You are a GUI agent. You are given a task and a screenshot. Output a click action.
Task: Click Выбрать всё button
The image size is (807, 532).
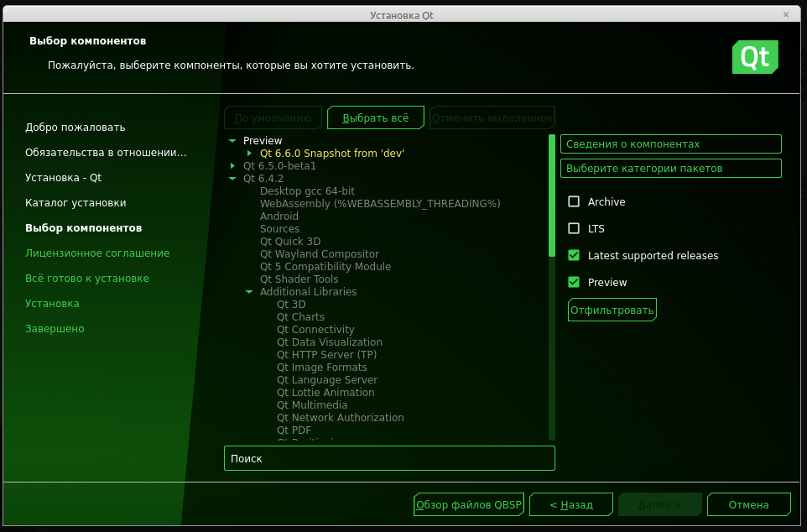[376, 118]
